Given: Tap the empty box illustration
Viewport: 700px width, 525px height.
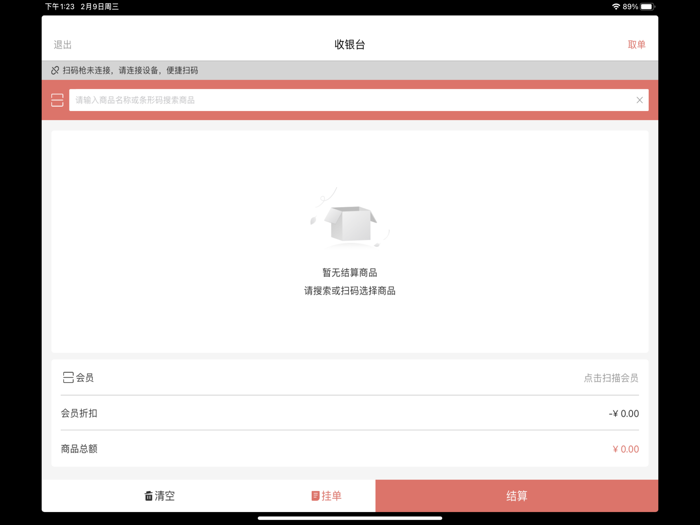Looking at the screenshot, I should (350, 218).
